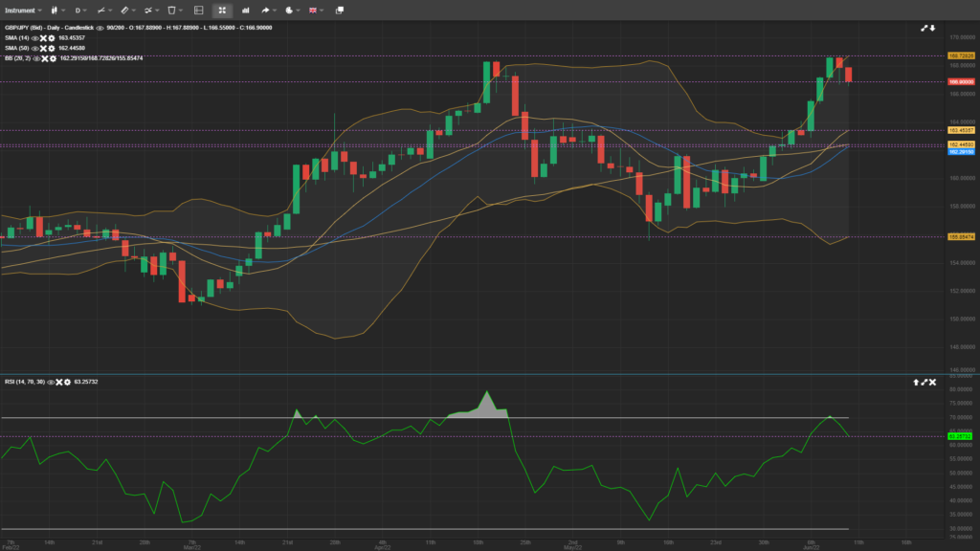Click the chart layout template icon
Screen dimensions: 980x551
tap(198, 10)
